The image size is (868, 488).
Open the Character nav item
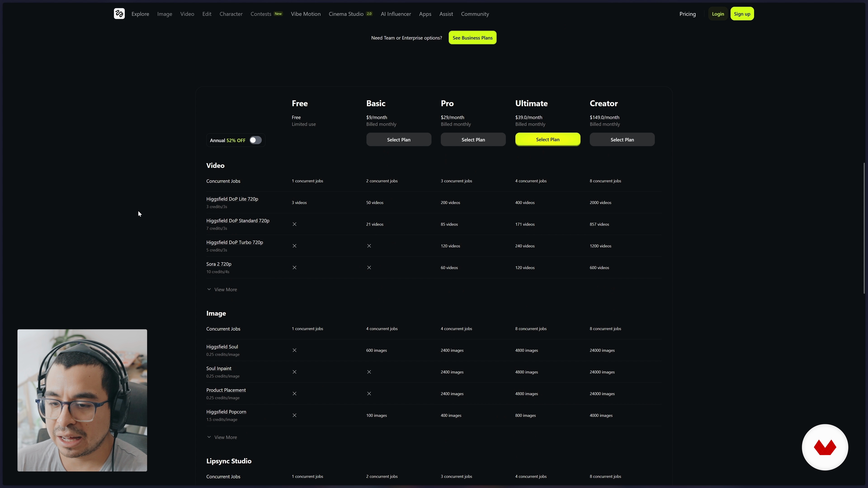coord(231,14)
